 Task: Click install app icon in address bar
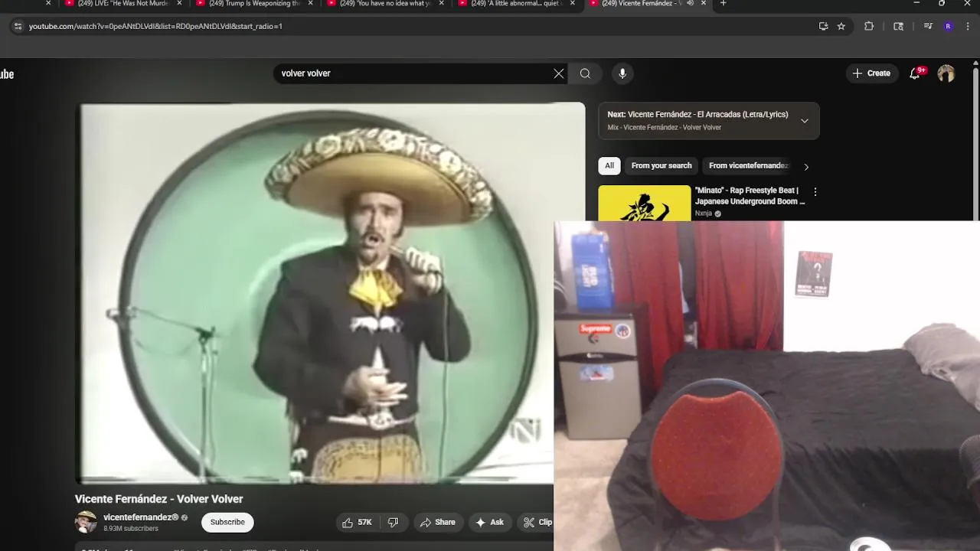823,26
